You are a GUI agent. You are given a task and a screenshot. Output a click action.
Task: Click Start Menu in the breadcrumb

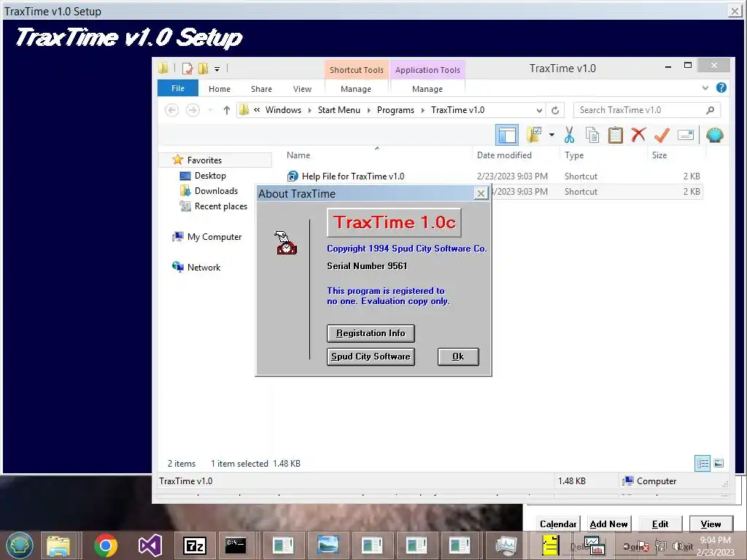coord(338,110)
